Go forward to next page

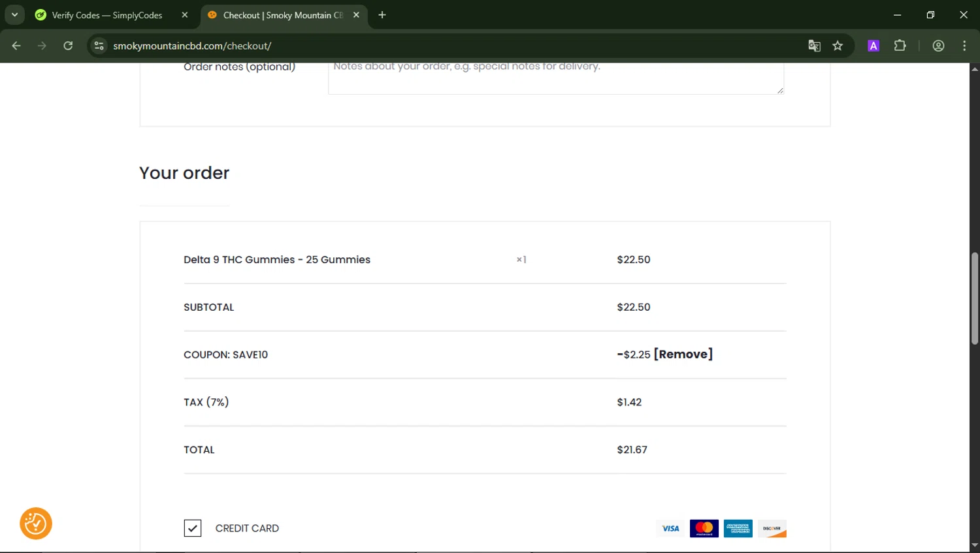click(x=42, y=46)
